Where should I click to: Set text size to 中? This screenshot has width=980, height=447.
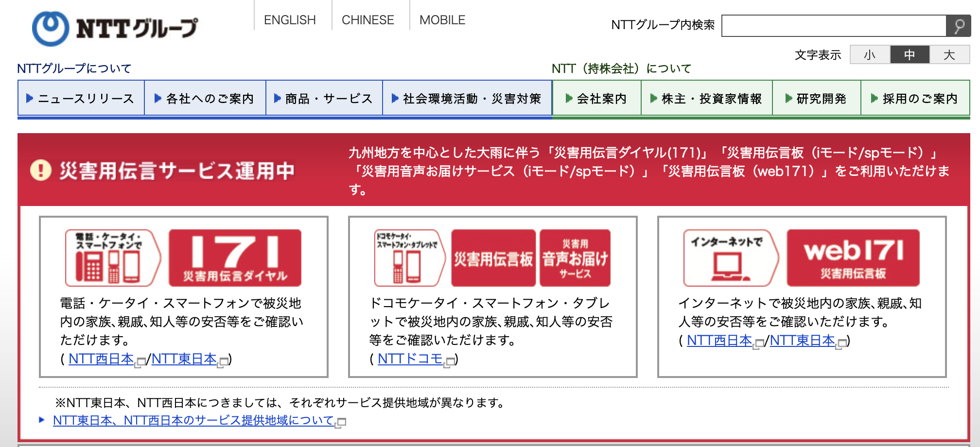point(910,54)
